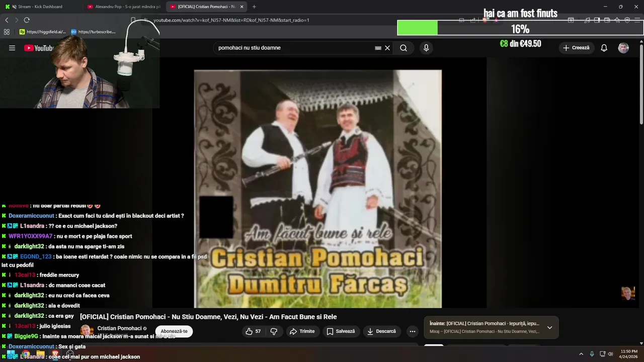
Task: Open the network tray icon
Action: [602, 354]
